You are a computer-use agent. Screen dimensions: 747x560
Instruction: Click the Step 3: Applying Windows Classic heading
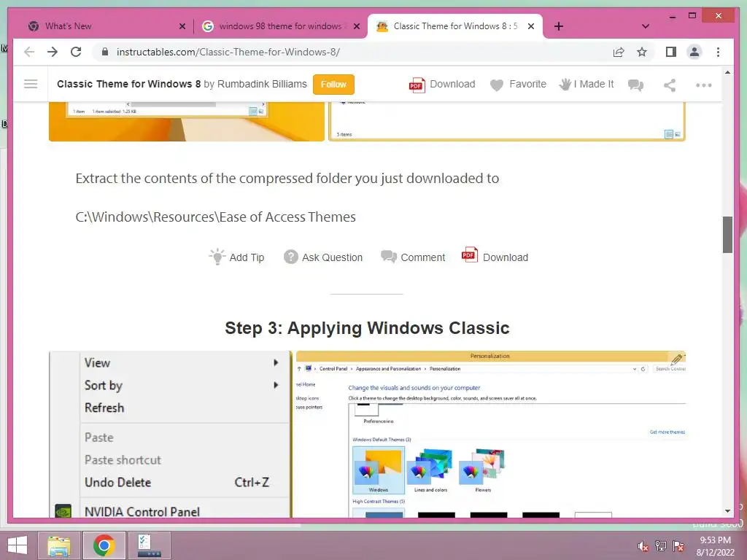[367, 328]
